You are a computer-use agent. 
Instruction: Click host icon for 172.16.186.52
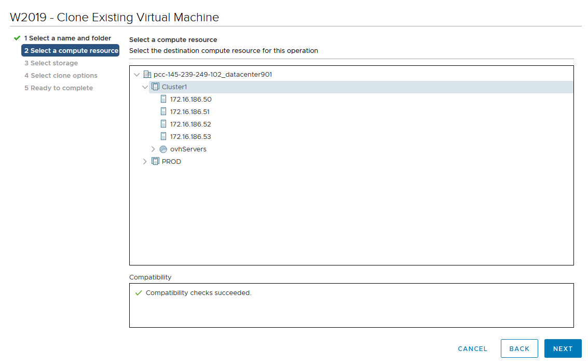point(163,124)
